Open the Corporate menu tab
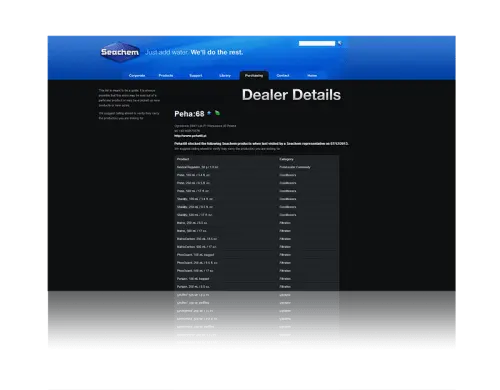 (x=137, y=76)
